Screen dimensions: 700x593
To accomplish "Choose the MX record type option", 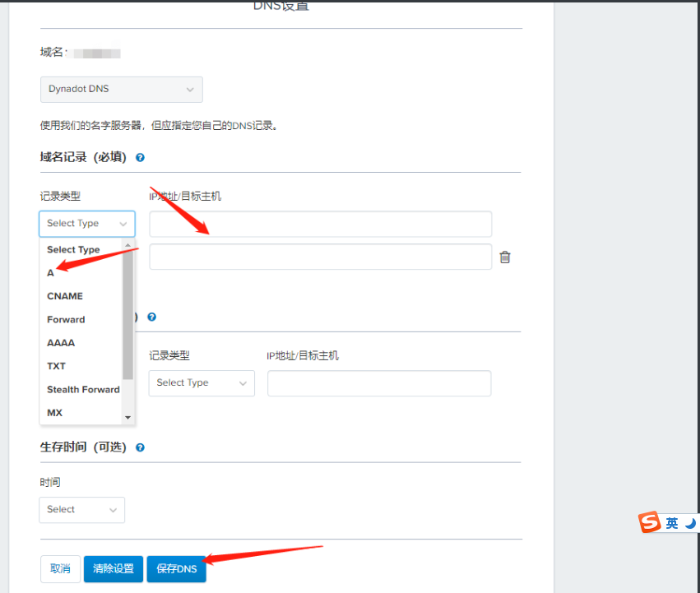I will [53, 412].
